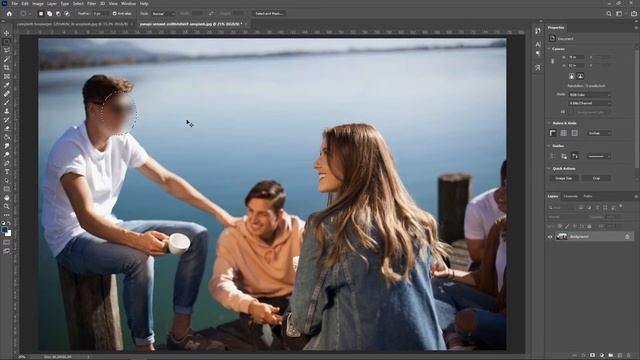Open guides line style dropdown

pyautogui.click(x=599, y=156)
